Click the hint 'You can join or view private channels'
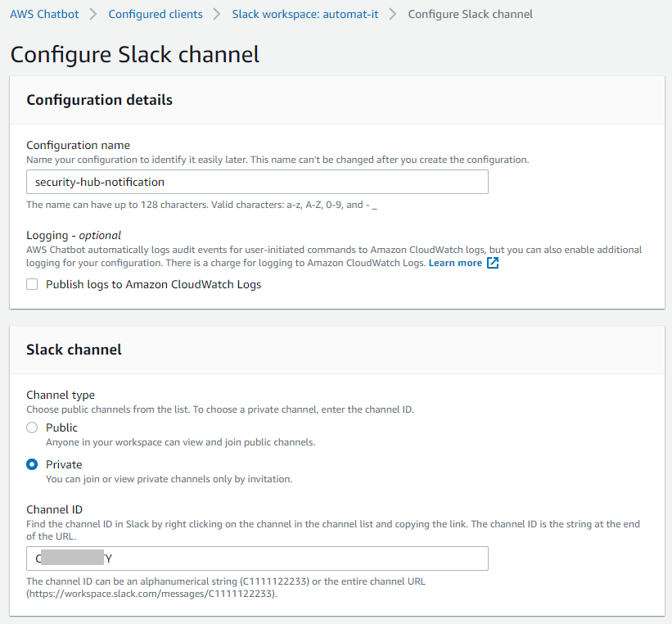This screenshot has width=672, height=624. [169, 479]
